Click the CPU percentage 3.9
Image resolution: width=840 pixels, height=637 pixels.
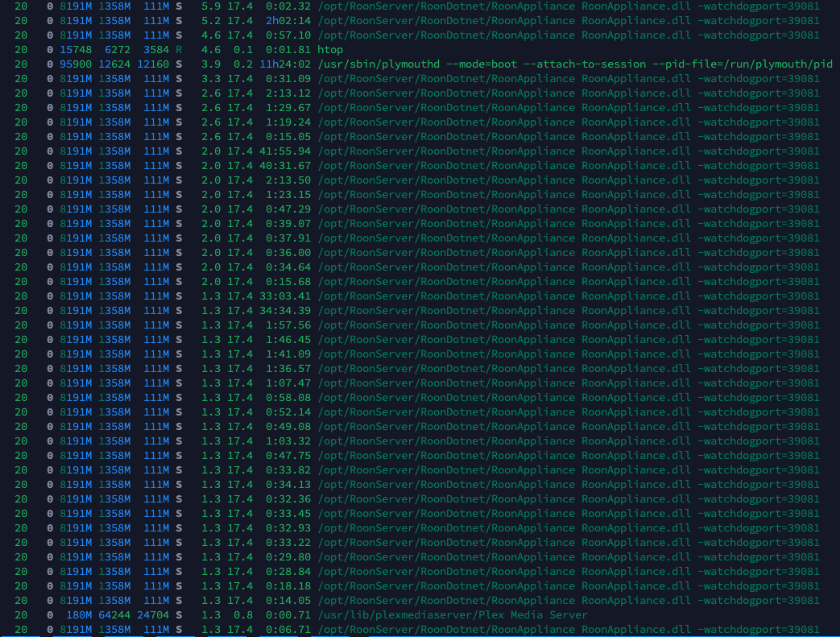tap(210, 64)
